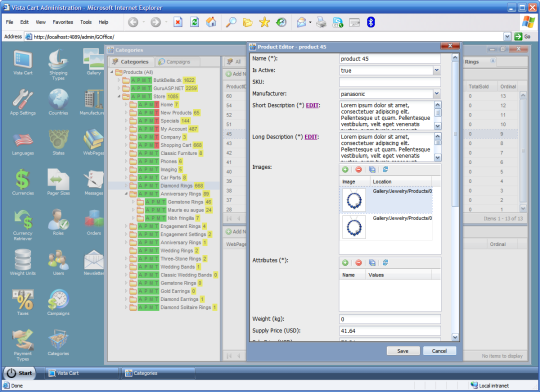The image size is (540, 392).
Task: Click the Save button
Action: tap(403, 351)
